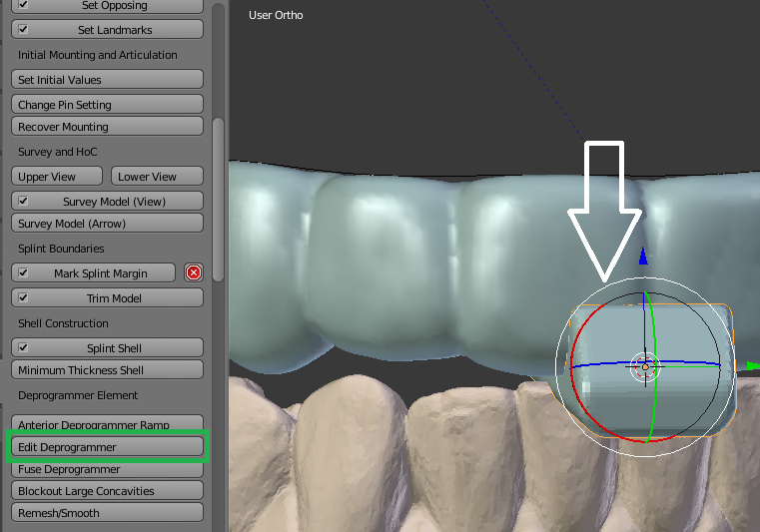Click the Edit Deprogrammer button
This screenshot has width=760, height=532.
(107, 447)
